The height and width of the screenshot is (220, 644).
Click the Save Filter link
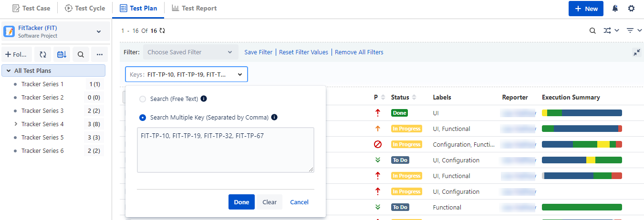pos(259,52)
